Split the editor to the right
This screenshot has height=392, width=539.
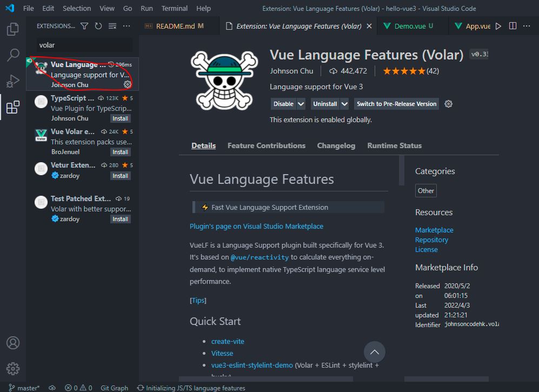click(x=513, y=26)
